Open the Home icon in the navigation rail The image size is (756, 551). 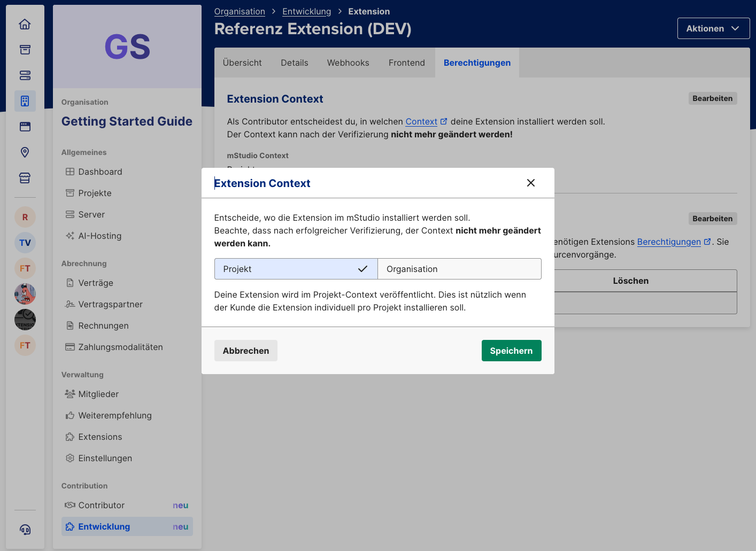click(x=25, y=24)
